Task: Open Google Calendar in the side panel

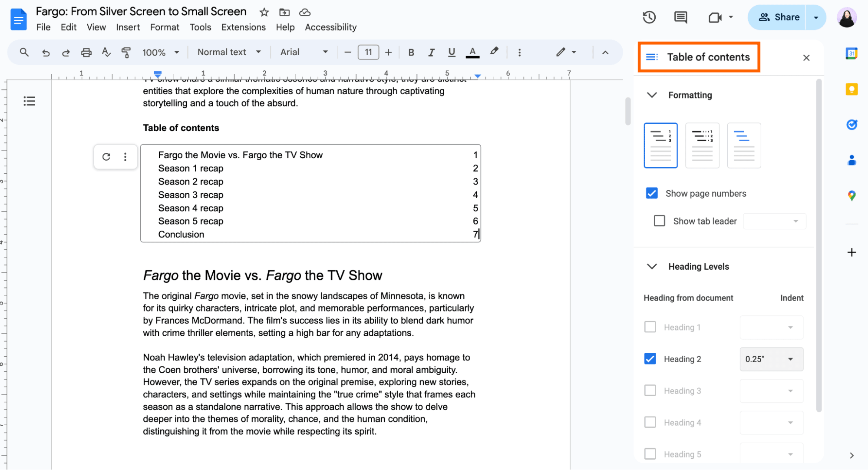Action: tap(851, 54)
